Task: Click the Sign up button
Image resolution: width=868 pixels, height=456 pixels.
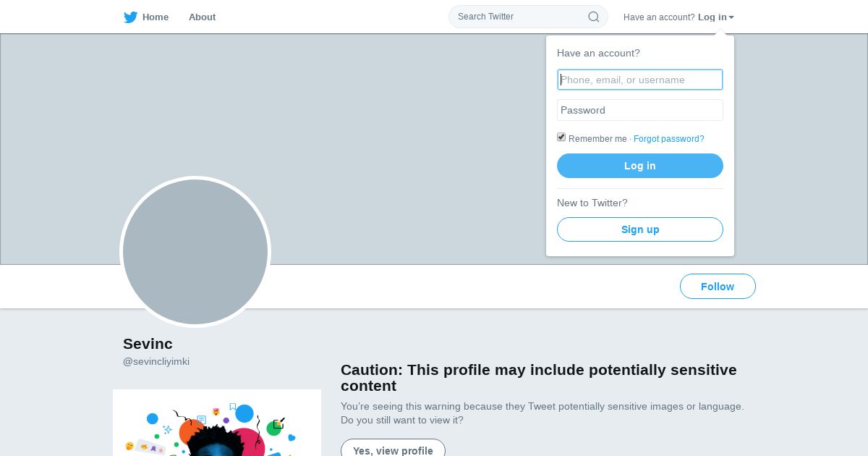Action: pos(639,229)
